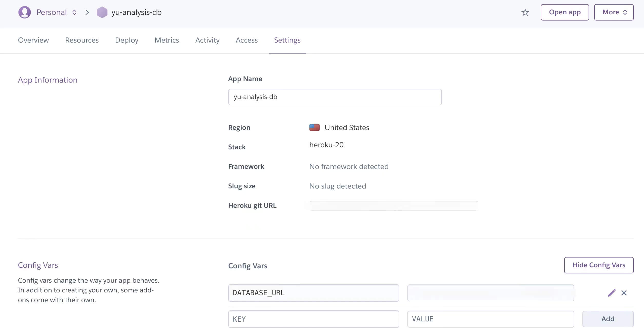644x336 pixels.
Task: Click the purple hexagon app icon
Action: point(102,12)
